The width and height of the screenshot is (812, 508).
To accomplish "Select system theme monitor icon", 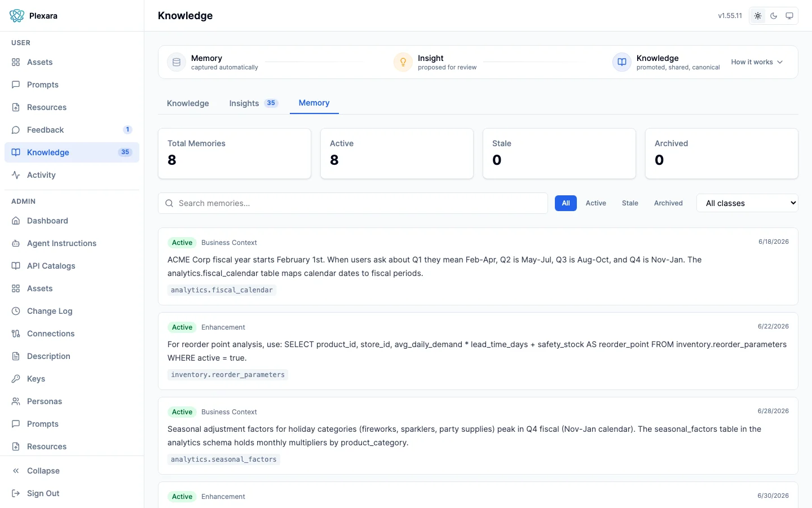I will [x=789, y=16].
